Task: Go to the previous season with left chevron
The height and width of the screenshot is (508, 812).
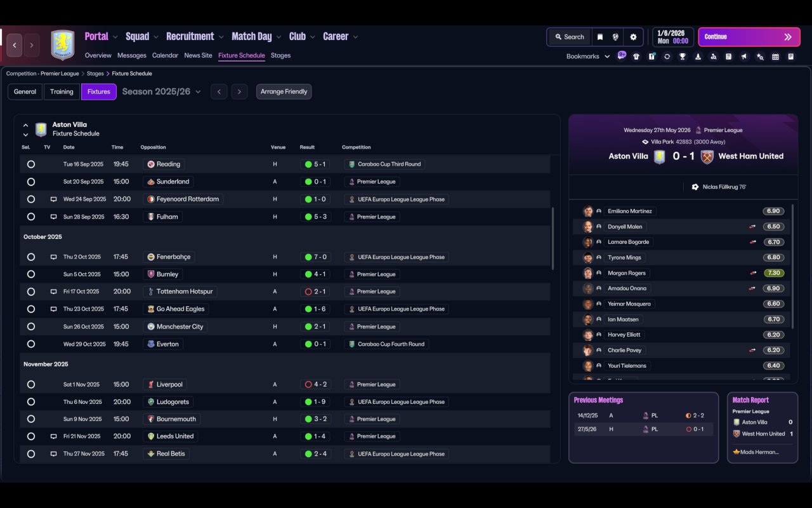Action: pos(219,91)
